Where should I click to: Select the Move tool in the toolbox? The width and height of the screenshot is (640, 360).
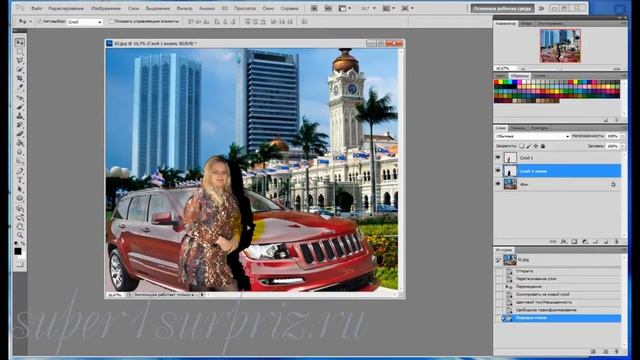click(20, 42)
